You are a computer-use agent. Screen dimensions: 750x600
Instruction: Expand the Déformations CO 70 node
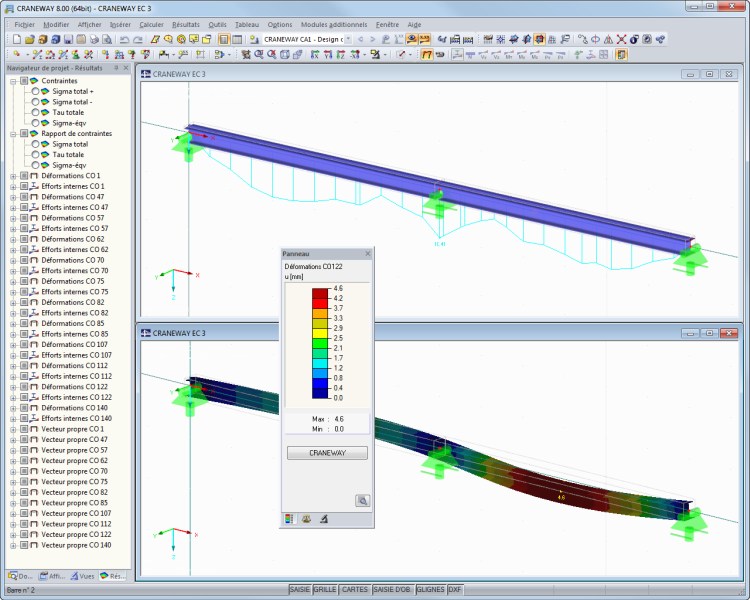[13, 260]
